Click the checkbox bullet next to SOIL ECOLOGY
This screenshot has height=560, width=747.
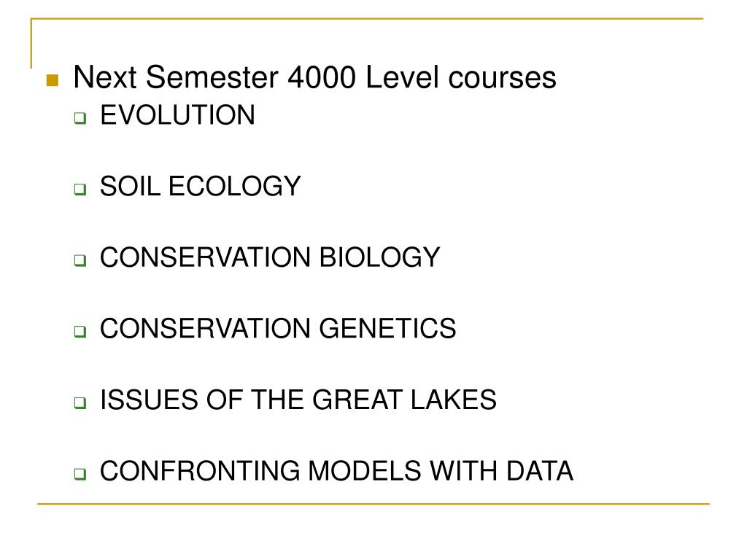(x=80, y=189)
